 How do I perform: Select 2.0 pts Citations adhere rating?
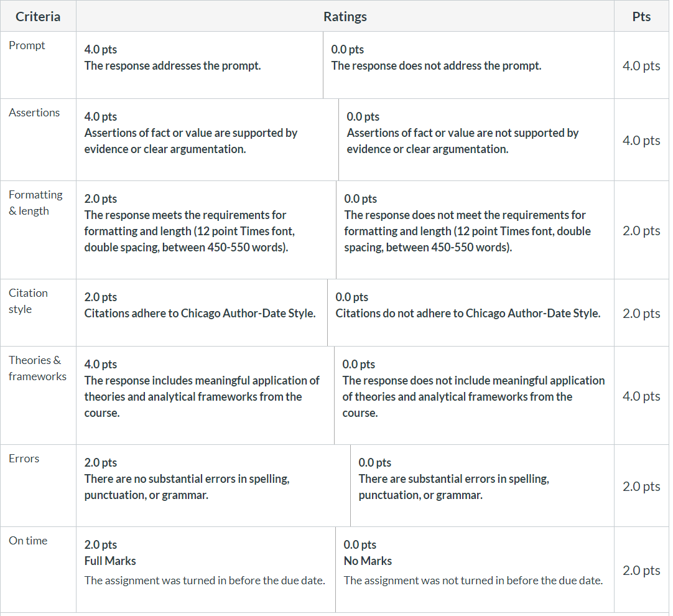[x=202, y=312]
